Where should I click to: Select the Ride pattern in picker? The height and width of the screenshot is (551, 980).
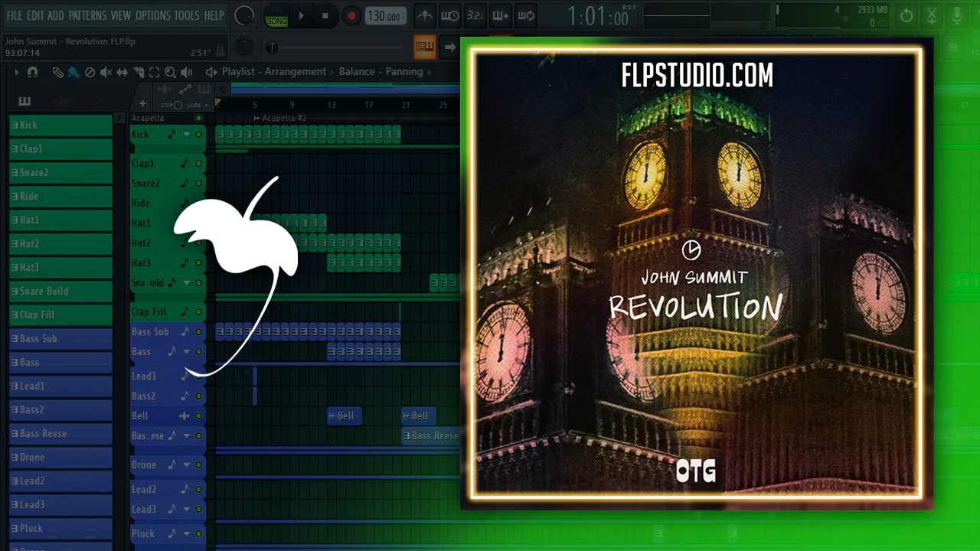point(61,197)
